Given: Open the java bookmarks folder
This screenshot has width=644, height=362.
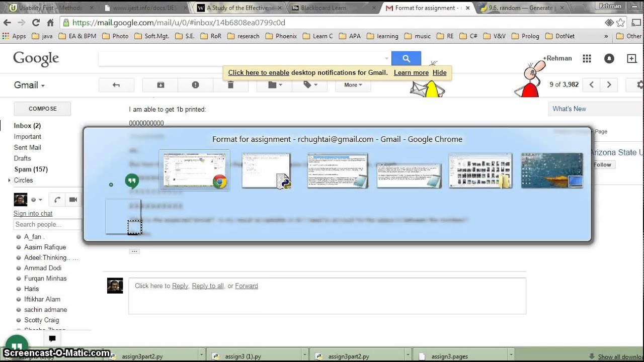Looking at the screenshot, I should point(42,36).
